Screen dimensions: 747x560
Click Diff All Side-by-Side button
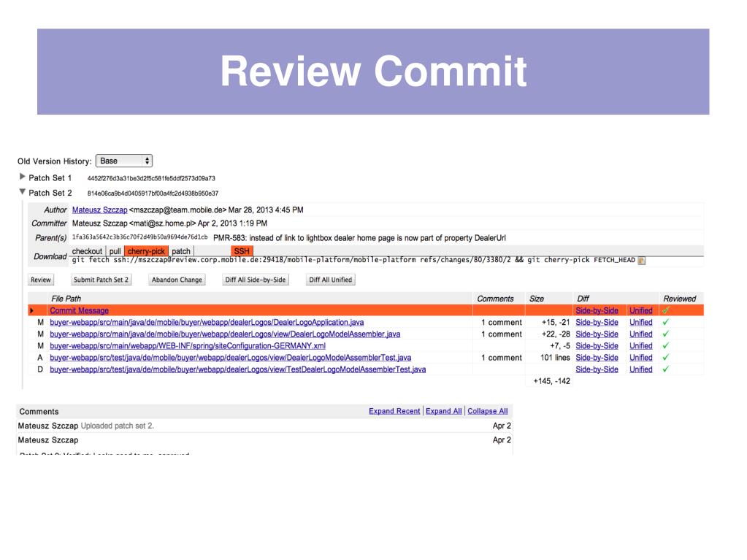click(x=256, y=280)
